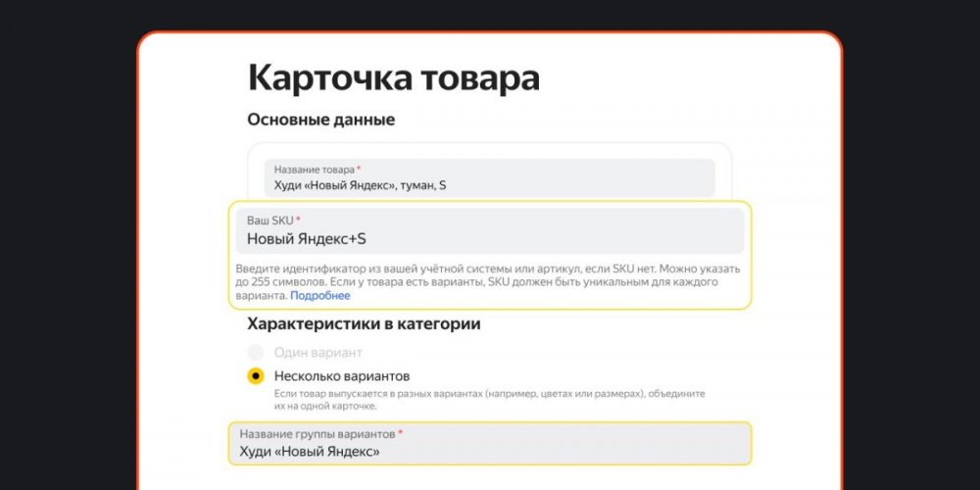Click the "Основные данные" section heading
This screenshot has width=980, height=490.
point(320,120)
